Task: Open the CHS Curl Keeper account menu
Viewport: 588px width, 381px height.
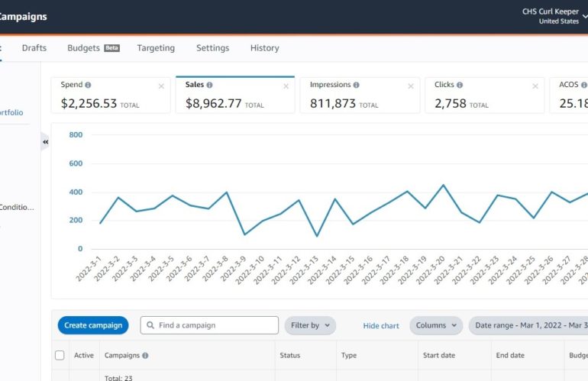Action: click(561, 16)
